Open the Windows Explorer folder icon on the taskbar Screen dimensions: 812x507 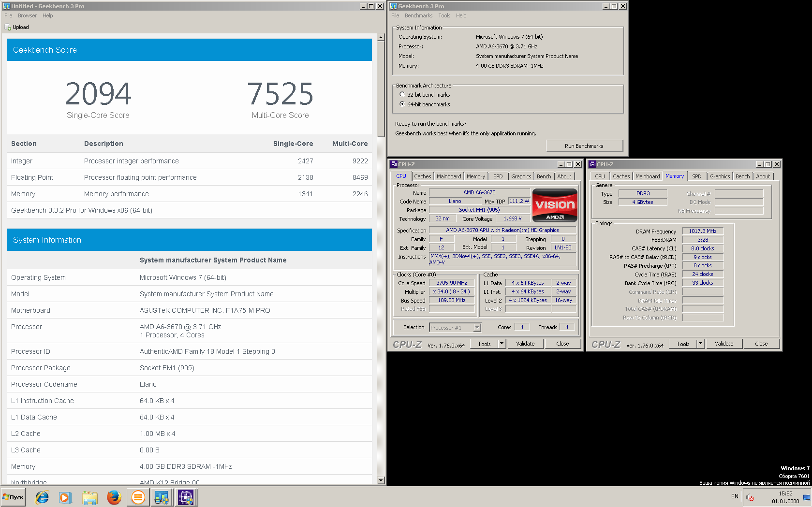(x=89, y=497)
